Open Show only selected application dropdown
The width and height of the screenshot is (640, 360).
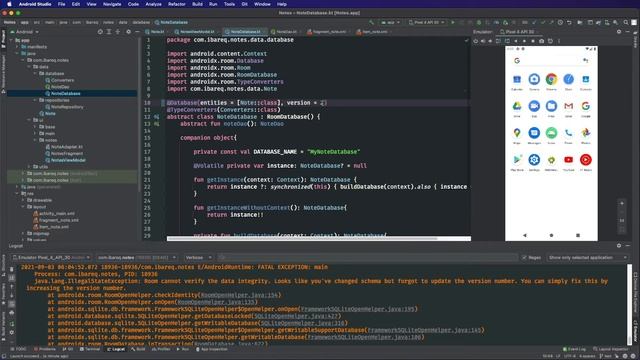click(587, 258)
